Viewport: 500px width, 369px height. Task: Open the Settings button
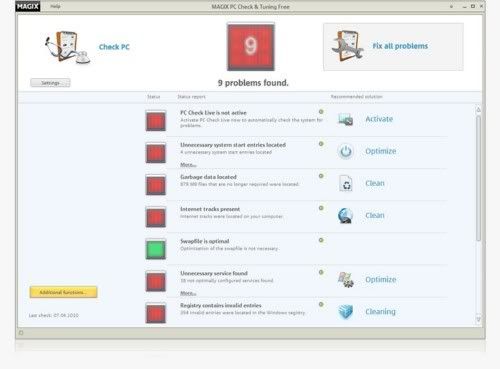50,83
